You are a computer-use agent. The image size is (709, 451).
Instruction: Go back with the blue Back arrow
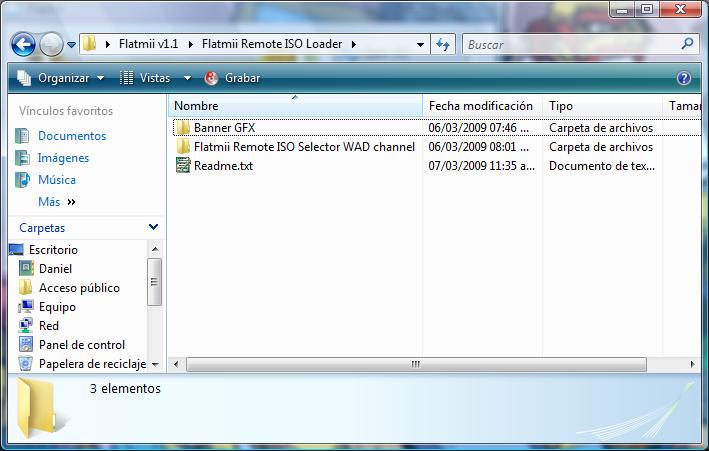pyautogui.click(x=23, y=44)
